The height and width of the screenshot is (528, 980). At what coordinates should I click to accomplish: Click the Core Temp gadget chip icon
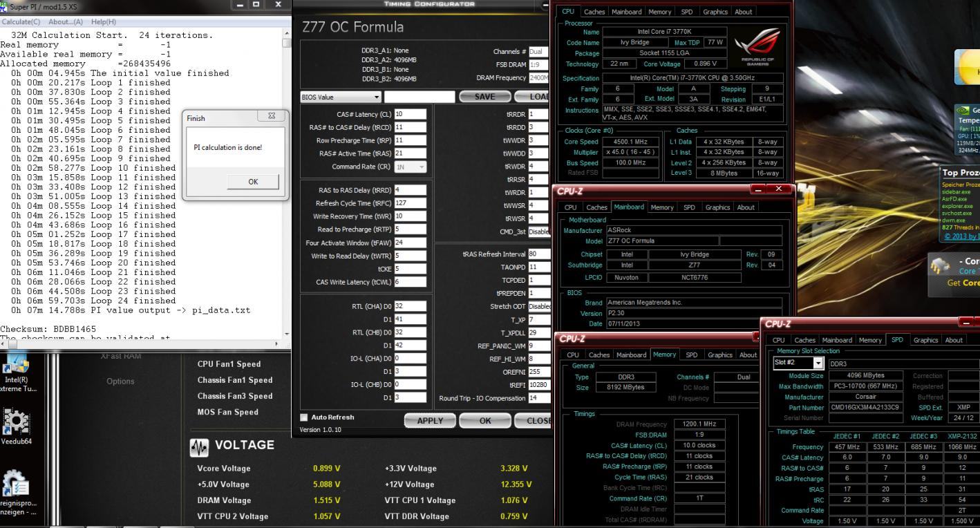tap(941, 267)
